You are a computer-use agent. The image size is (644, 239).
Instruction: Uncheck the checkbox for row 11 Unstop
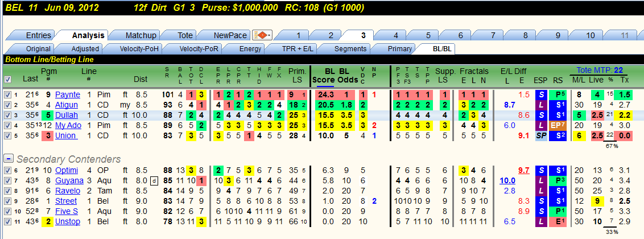[7, 222]
